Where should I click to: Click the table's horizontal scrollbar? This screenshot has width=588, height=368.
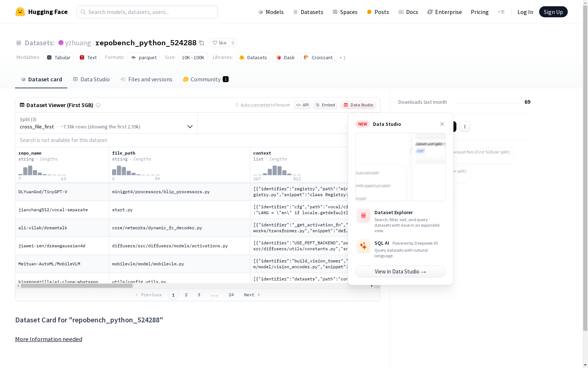pyautogui.click(x=77, y=286)
